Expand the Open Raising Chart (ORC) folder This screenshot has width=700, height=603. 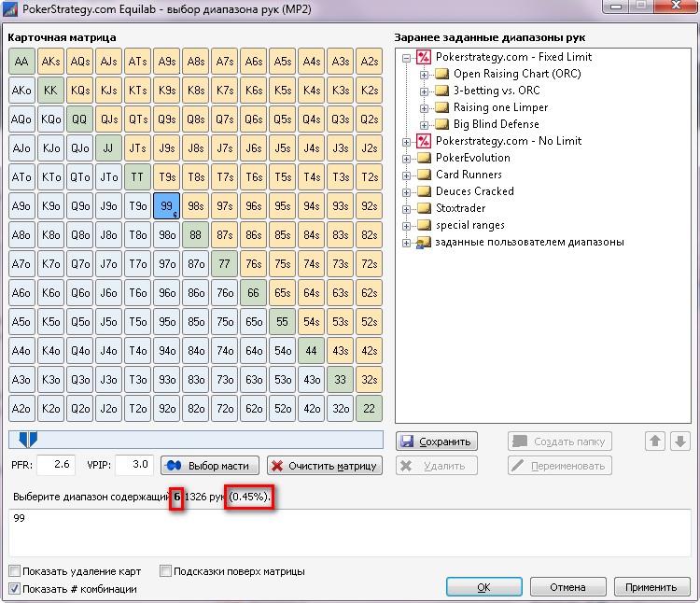pyautogui.click(x=424, y=75)
